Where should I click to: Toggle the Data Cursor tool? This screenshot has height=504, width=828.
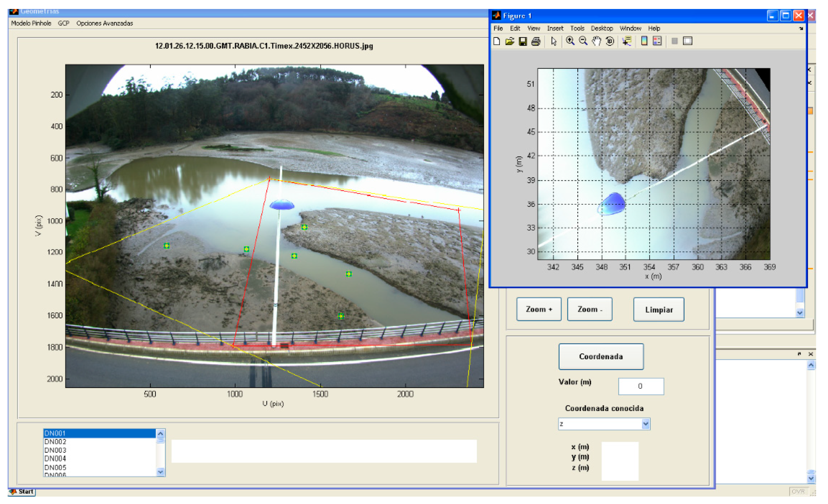point(627,41)
